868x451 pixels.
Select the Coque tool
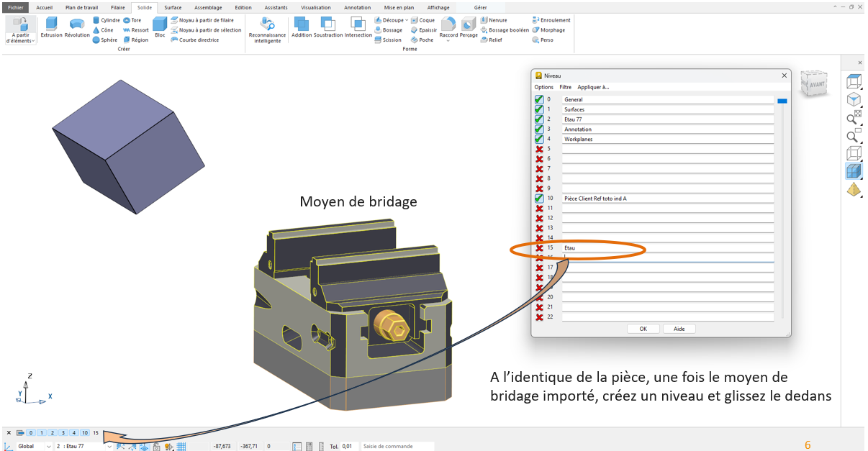tap(422, 21)
